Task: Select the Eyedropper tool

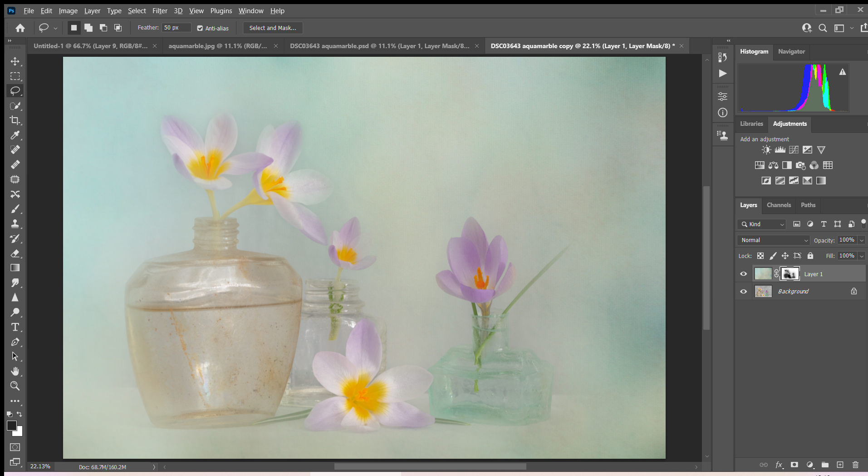Action: click(x=15, y=135)
